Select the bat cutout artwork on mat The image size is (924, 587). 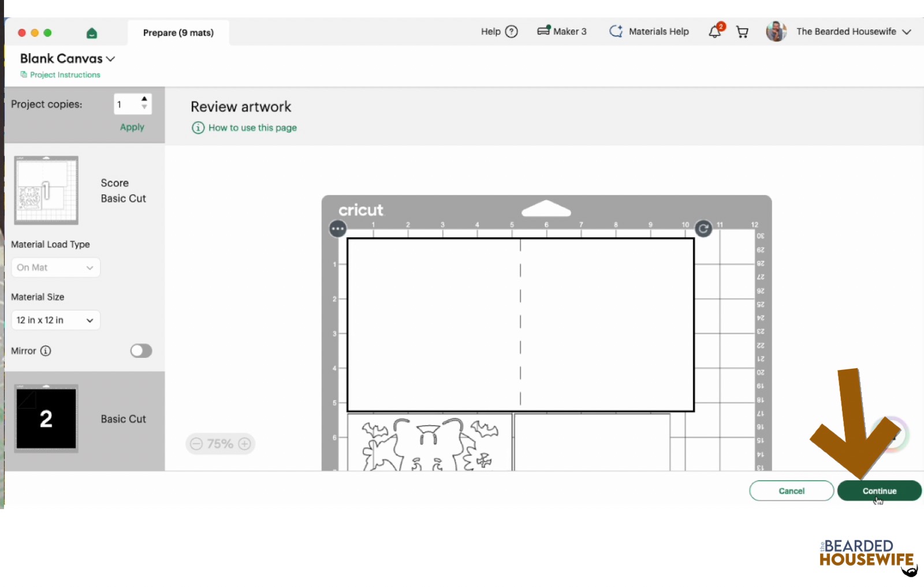430,443
